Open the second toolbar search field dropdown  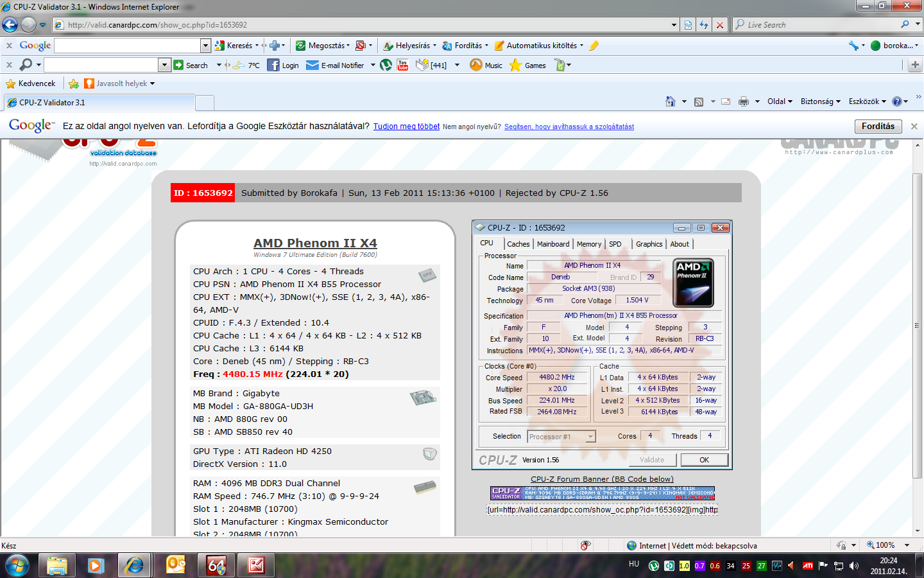point(164,65)
